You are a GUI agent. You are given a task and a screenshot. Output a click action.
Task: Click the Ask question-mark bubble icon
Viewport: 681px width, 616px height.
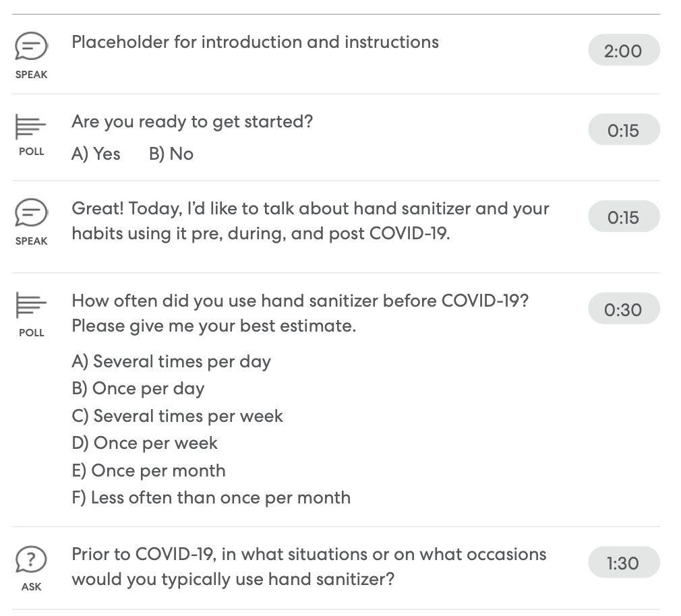coord(31,559)
